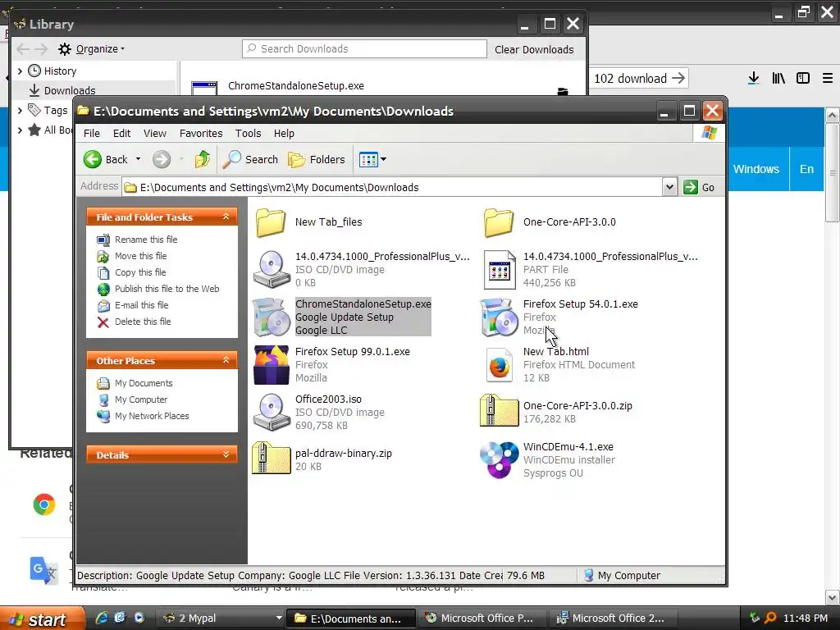
Task: Click Delete this file task
Action: coord(143,322)
